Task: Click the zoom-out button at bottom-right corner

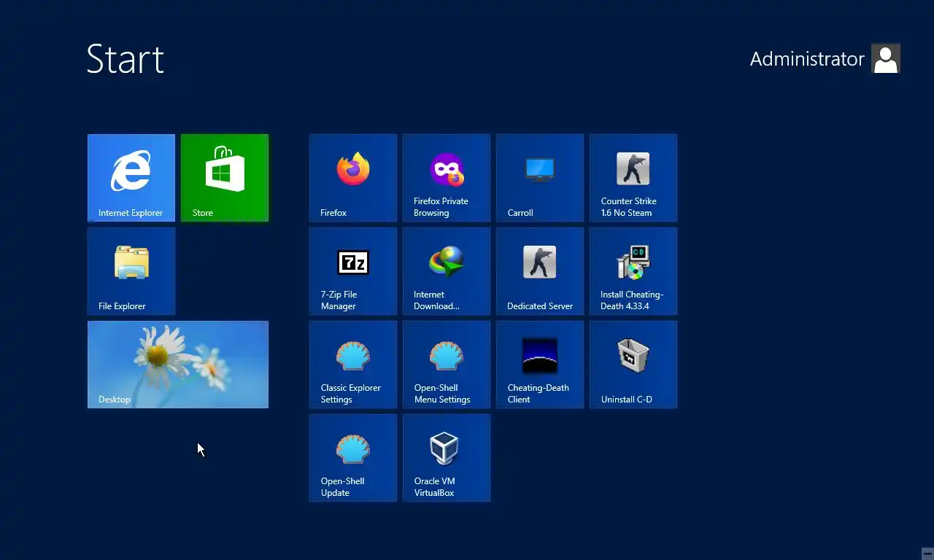Action: (x=927, y=553)
